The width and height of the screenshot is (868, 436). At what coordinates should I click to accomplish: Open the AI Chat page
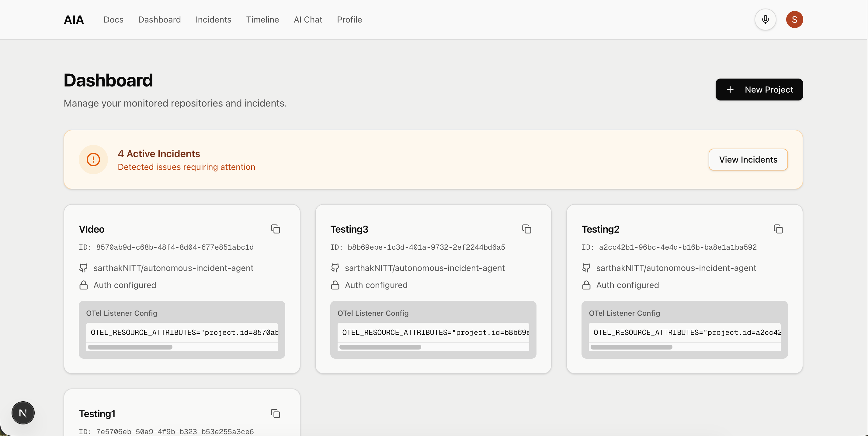pyautogui.click(x=308, y=19)
